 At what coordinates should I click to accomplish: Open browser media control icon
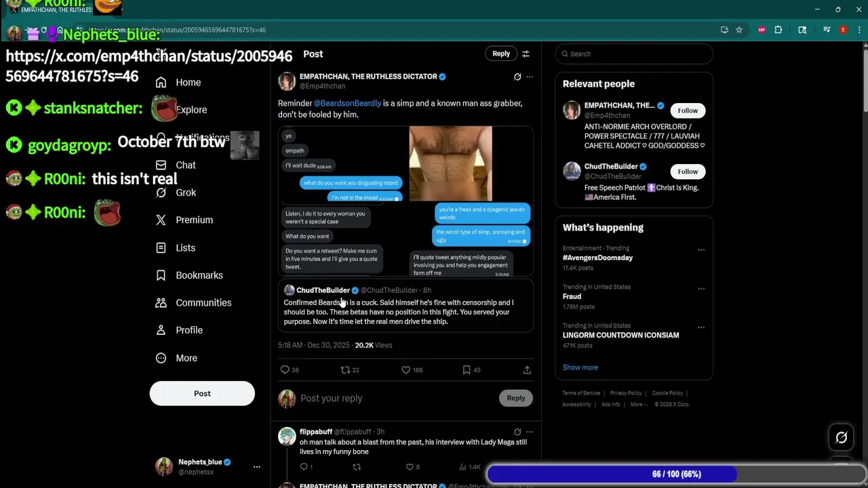(827, 30)
